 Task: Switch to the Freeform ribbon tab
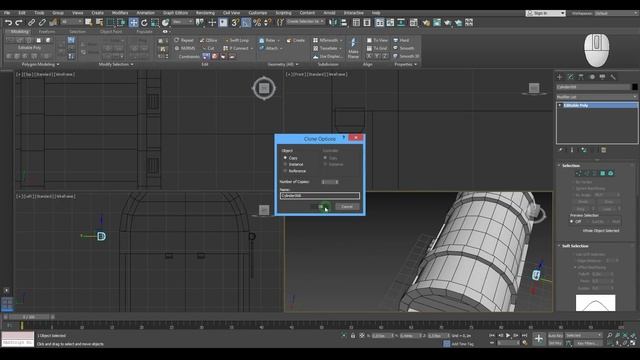tap(47, 31)
